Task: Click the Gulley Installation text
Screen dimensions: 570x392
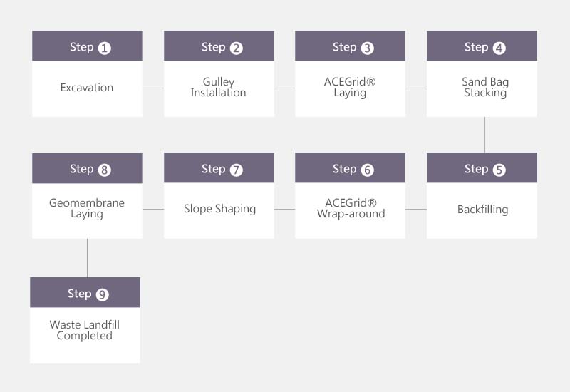Action: tap(219, 87)
